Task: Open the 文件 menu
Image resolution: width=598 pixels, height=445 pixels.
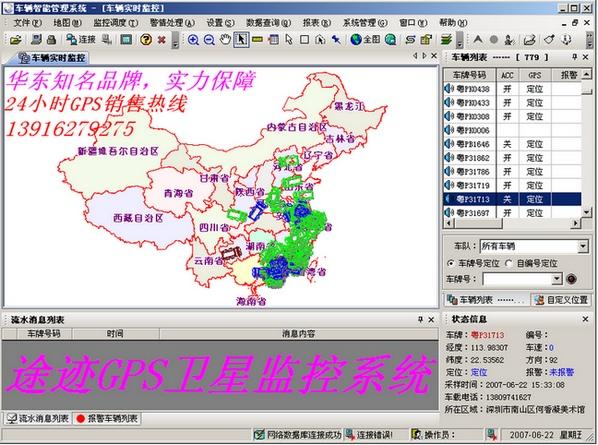Action: point(27,23)
